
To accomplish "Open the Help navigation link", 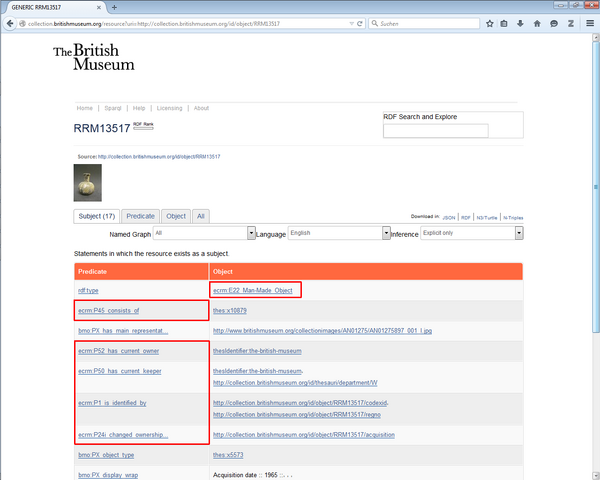I will [x=139, y=108].
